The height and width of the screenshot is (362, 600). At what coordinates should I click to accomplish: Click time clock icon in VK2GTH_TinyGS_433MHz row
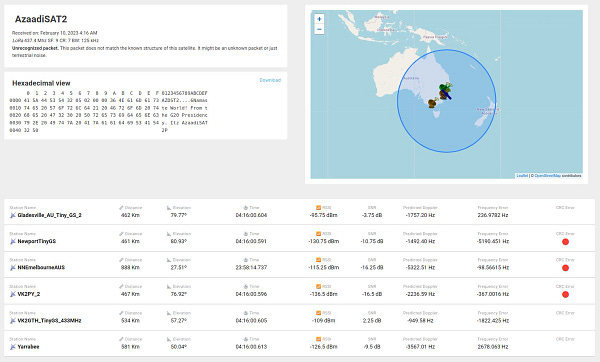[x=246, y=313]
